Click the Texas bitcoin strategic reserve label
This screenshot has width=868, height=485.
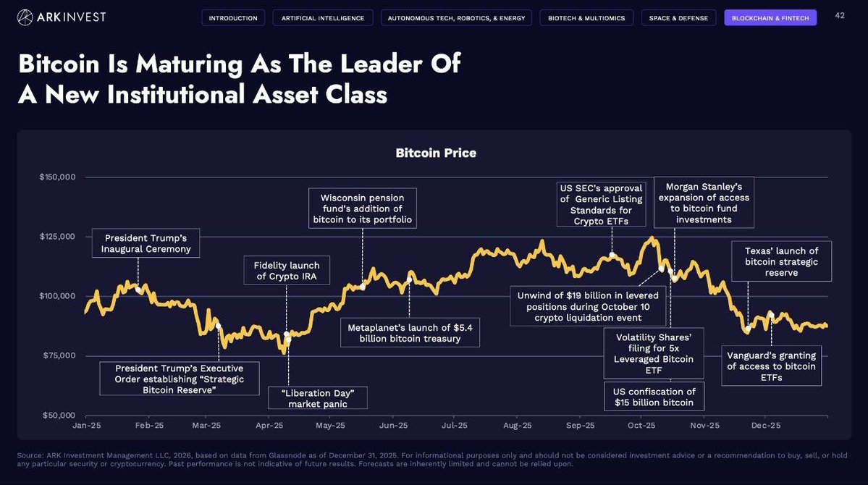click(781, 261)
